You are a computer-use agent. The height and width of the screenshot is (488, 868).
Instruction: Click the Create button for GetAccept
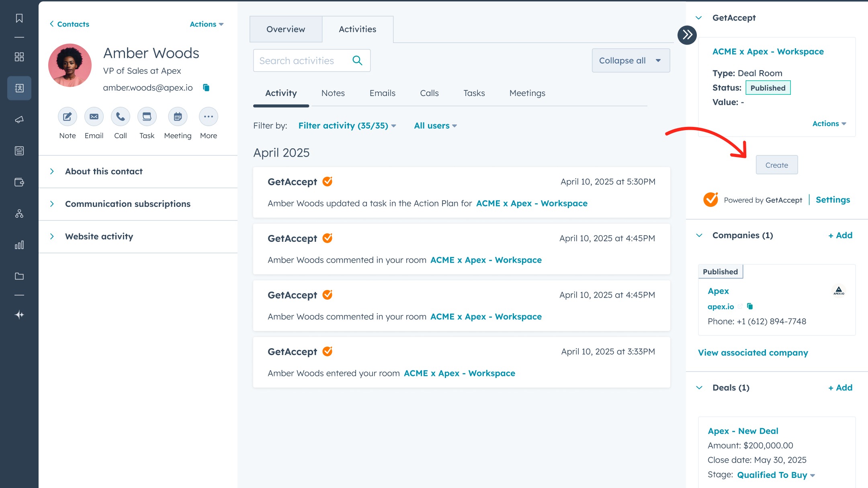[x=776, y=165]
